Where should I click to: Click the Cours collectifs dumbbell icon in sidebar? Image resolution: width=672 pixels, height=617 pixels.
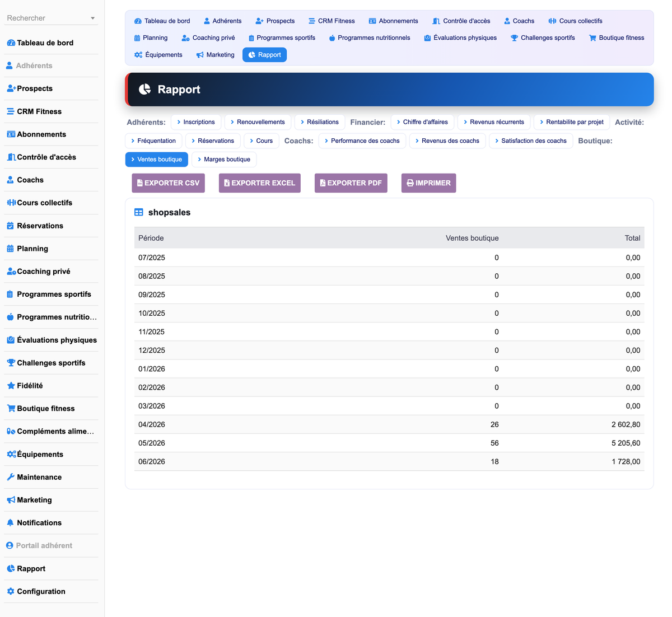click(x=11, y=203)
